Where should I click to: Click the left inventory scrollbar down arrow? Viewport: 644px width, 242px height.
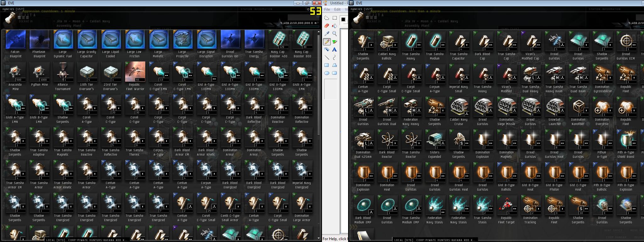coord(319,238)
